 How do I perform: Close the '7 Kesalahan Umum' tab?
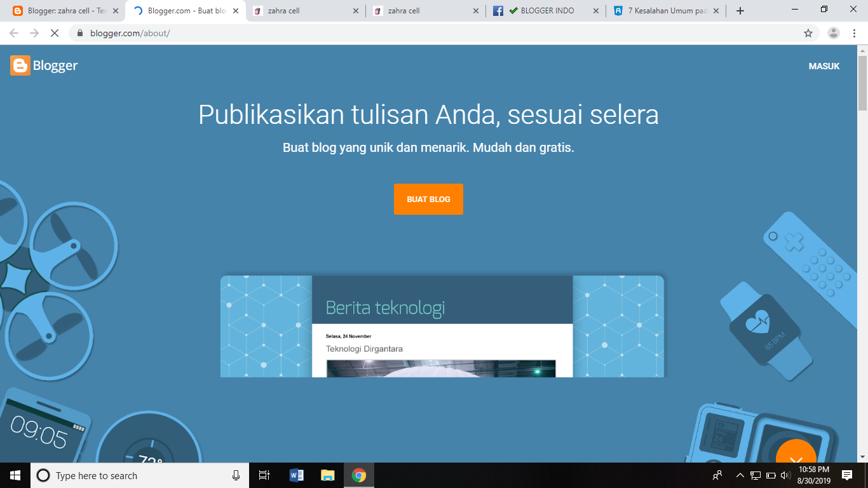[x=716, y=11]
